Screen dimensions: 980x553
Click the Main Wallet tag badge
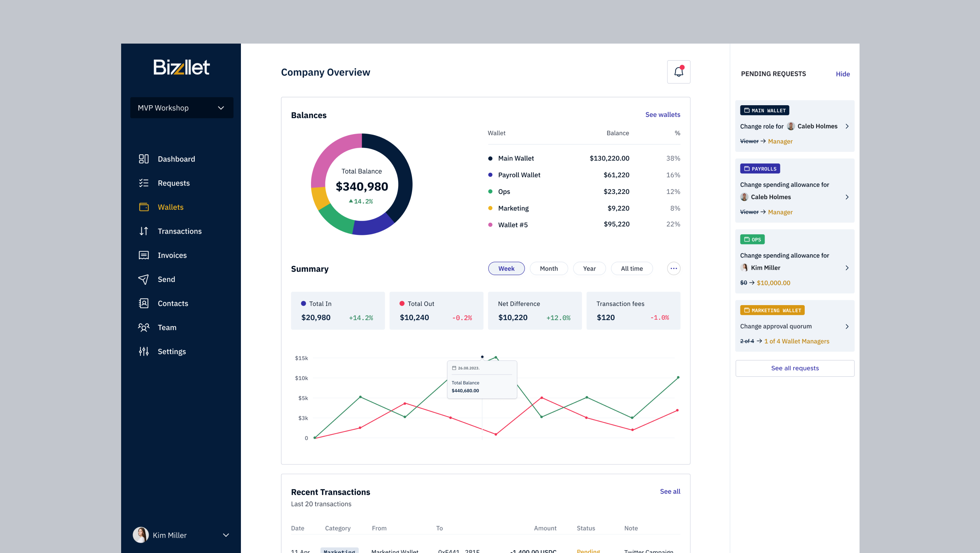(x=764, y=110)
